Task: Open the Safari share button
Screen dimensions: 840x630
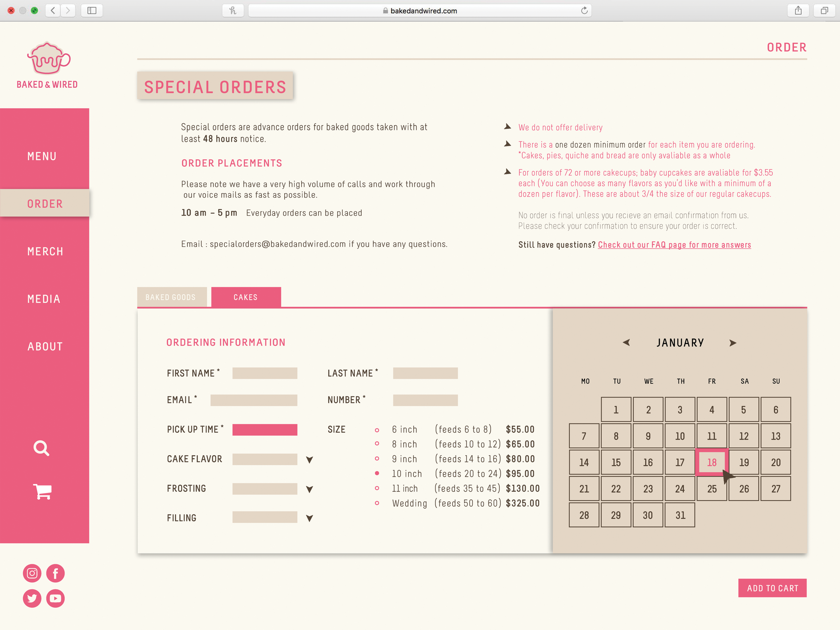Action: pos(798,11)
